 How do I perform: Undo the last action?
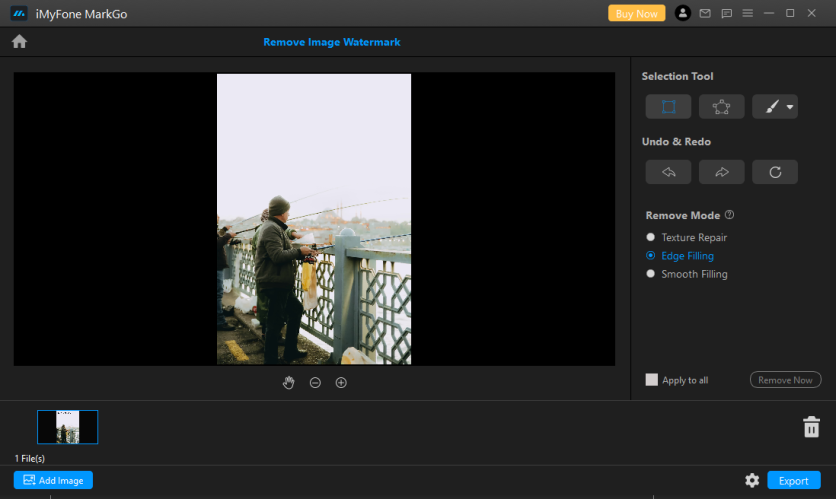668,172
